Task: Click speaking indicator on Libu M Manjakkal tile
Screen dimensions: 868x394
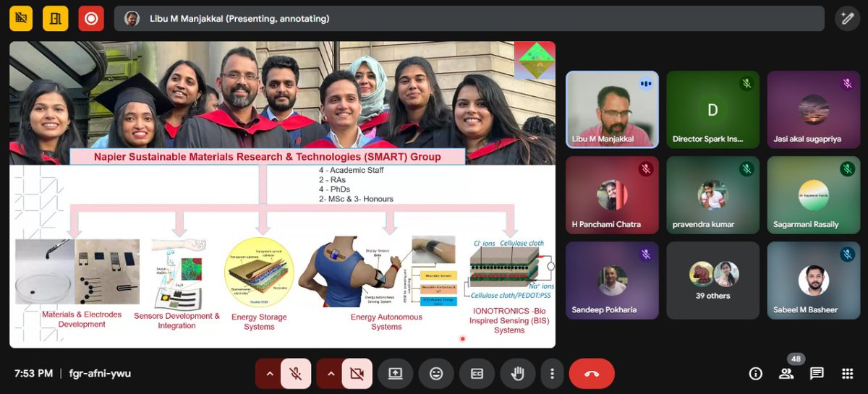Action: 646,84
